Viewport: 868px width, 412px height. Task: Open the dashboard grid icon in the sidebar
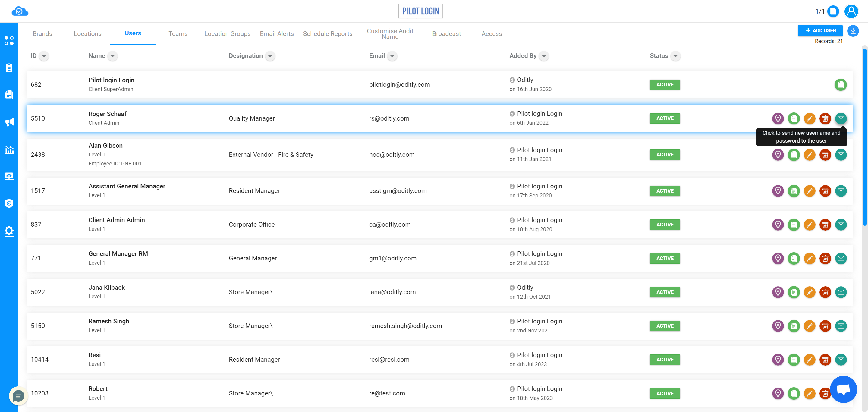[x=9, y=41]
